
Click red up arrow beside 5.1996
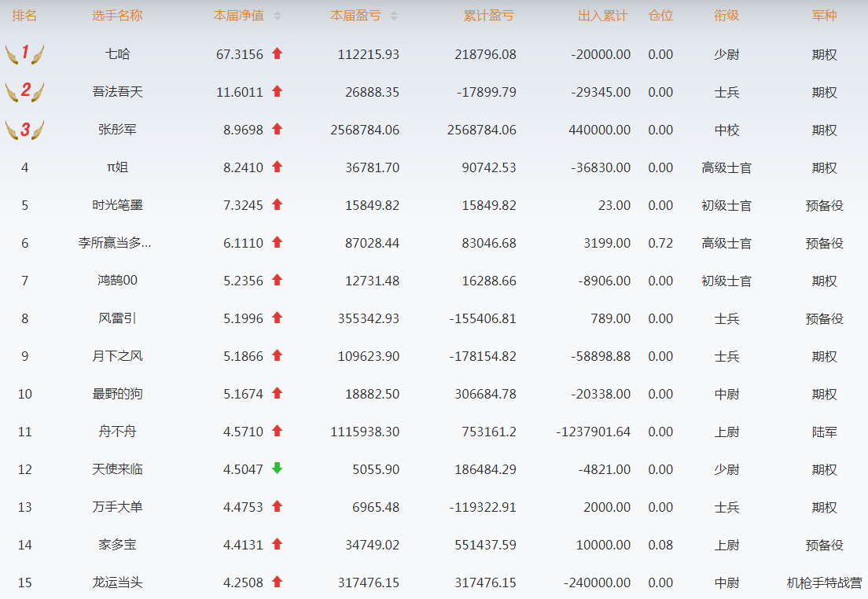(278, 318)
